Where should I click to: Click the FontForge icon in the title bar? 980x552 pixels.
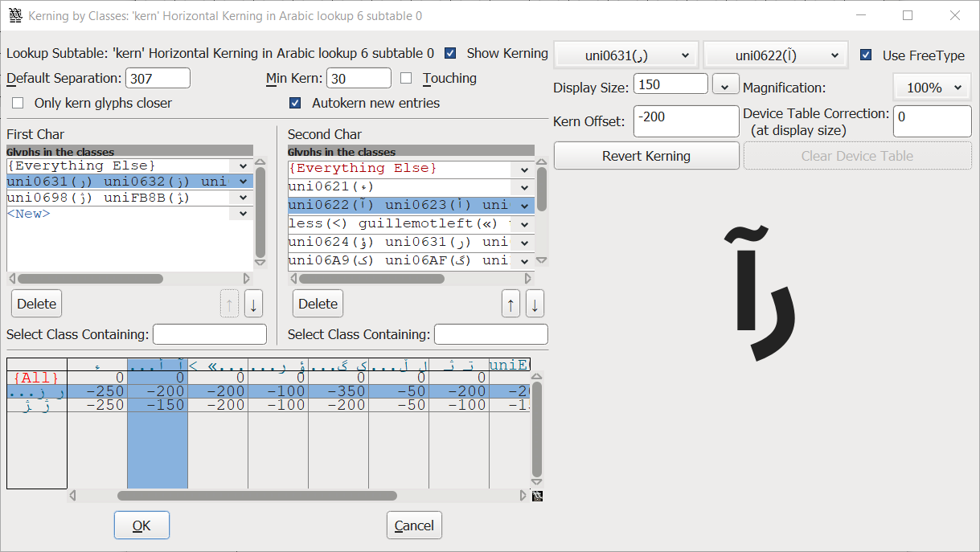(x=15, y=15)
